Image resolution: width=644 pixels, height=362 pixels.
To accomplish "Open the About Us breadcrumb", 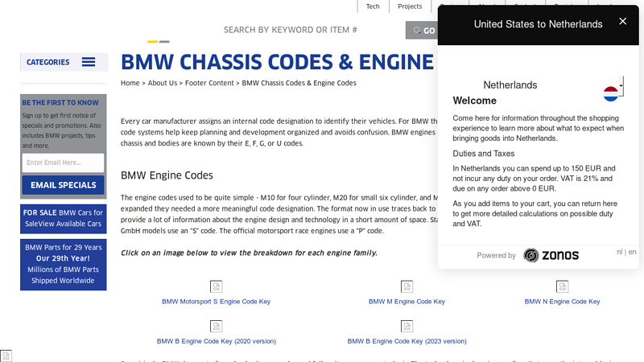I will 163,83.
